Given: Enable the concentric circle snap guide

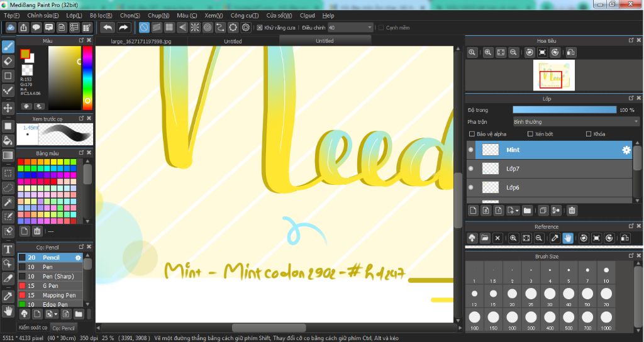Looking at the screenshot, I should point(208,28).
